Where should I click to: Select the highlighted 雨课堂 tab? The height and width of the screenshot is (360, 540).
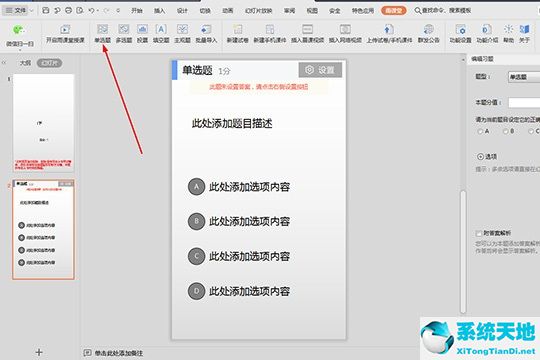tap(394, 11)
